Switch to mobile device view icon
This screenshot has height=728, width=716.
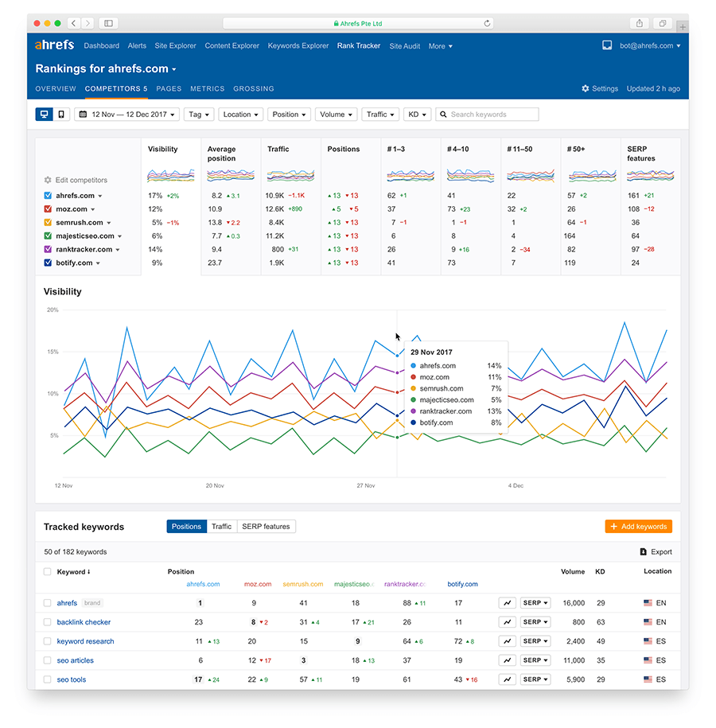[x=61, y=115]
